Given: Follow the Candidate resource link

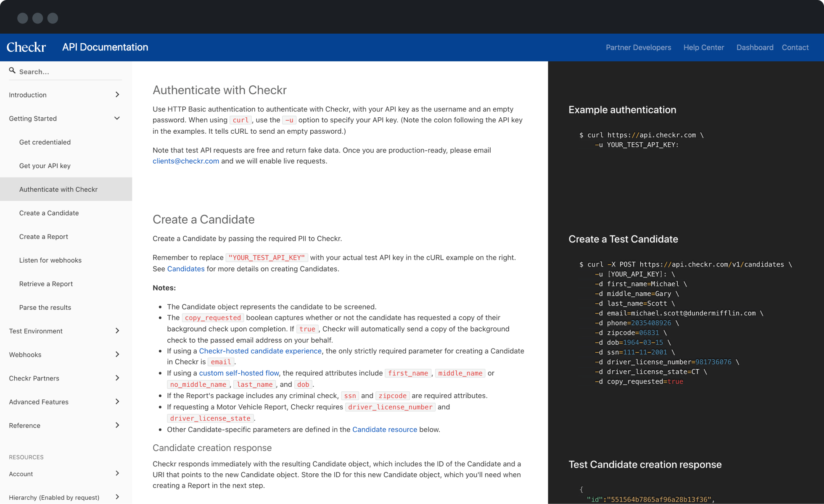Looking at the screenshot, I should [385, 429].
